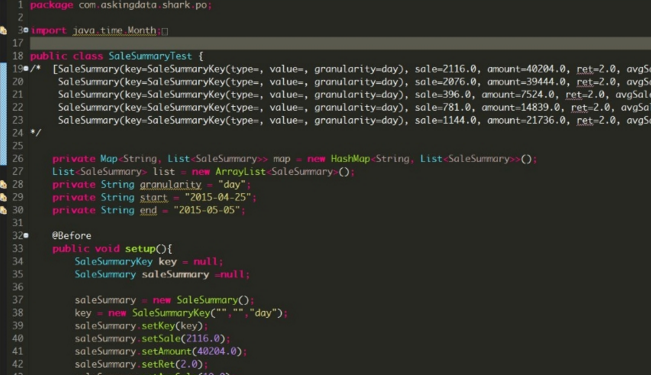Click the underlined start field name
Viewport: 651px width, 375px height.
click(x=154, y=197)
